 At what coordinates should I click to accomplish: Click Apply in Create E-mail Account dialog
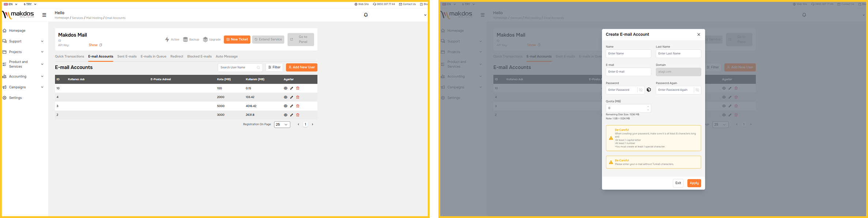[x=694, y=183]
